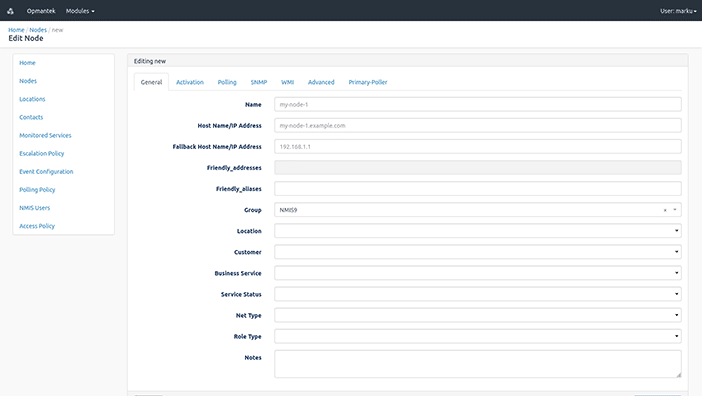Open Event Configuration in the sidebar
This screenshot has height=396, width=702.
pos(46,171)
